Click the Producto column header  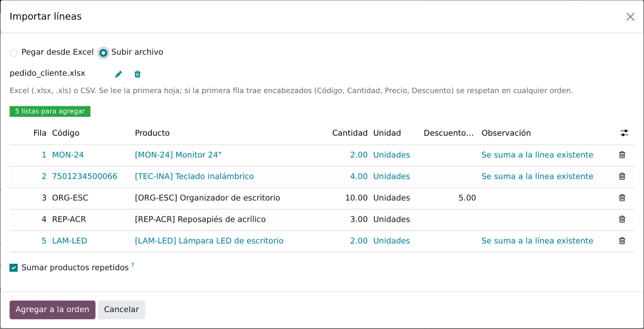pyautogui.click(x=152, y=133)
